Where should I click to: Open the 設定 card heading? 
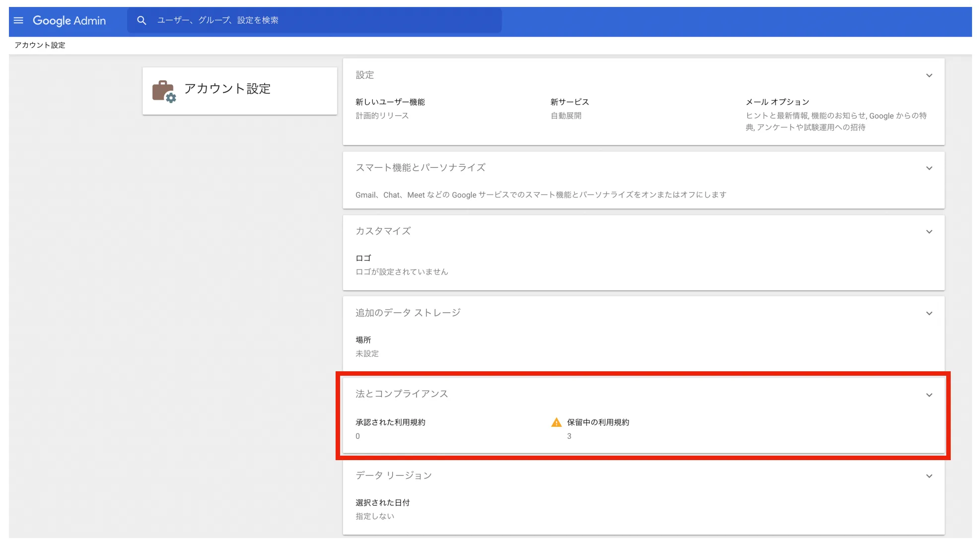(x=364, y=75)
